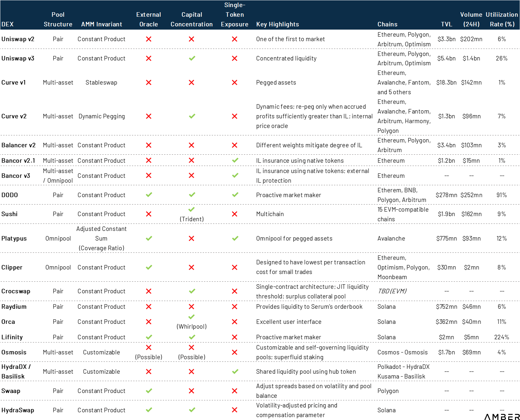Click Balancer v2's red External Oracle X
This screenshot has height=420, width=520.
[x=149, y=145]
